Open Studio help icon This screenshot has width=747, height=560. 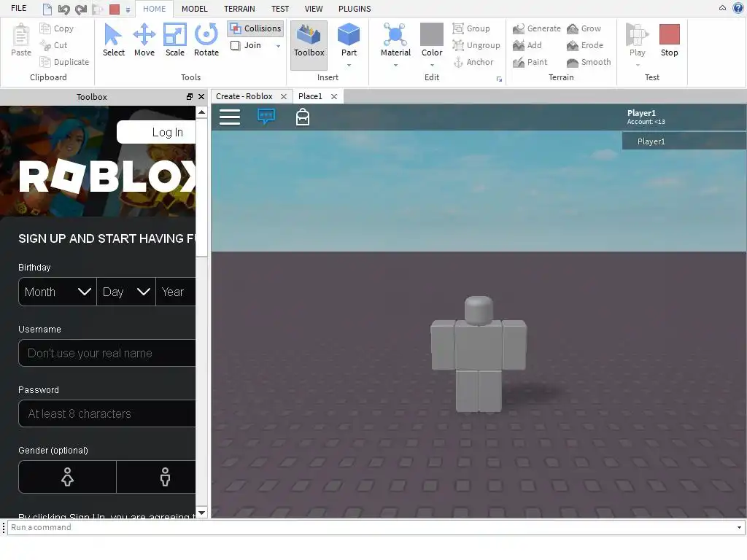738,8
